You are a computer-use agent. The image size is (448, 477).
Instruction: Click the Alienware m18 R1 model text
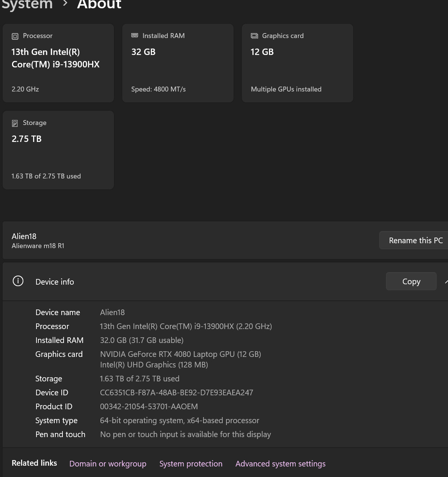[x=38, y=246]
